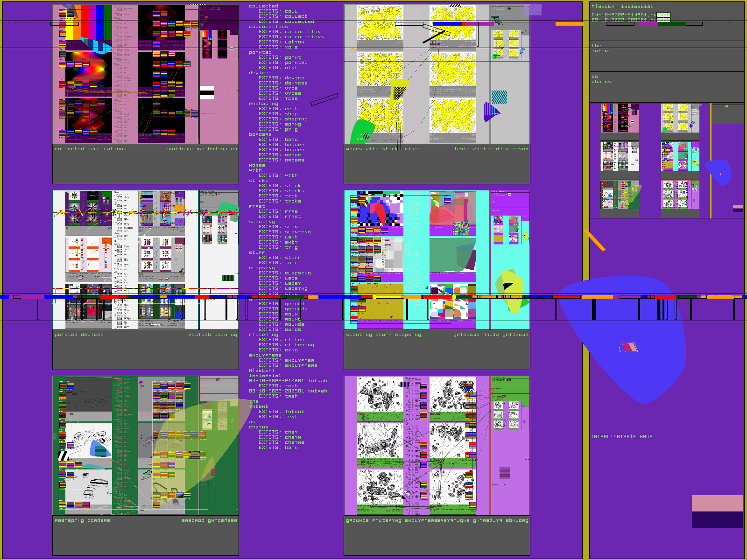
Task: Select the striped blue triangle shape
Action: coord(491,112)
